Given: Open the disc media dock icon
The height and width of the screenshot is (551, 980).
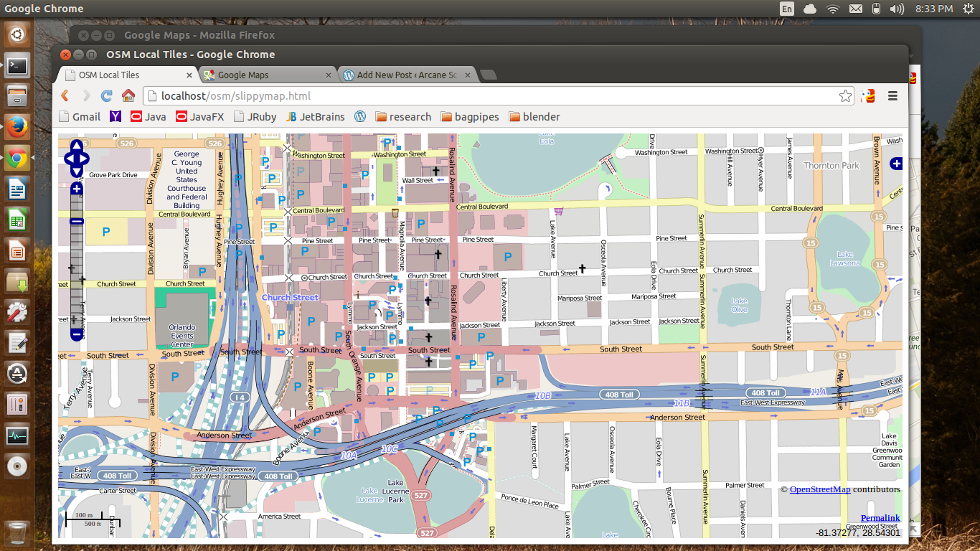Looking at the screenshot, I should (17, 466).
